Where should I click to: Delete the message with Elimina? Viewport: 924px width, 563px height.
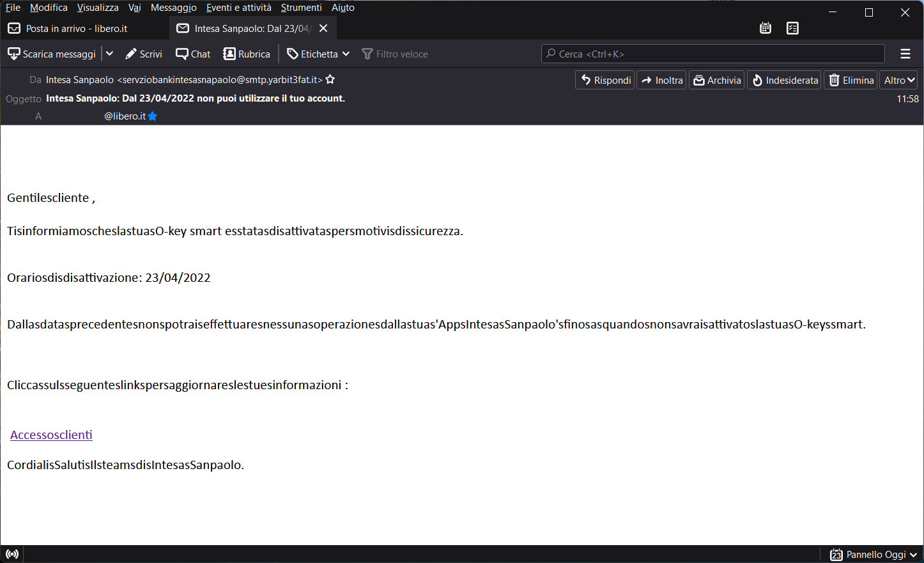(x=851, y=80)
